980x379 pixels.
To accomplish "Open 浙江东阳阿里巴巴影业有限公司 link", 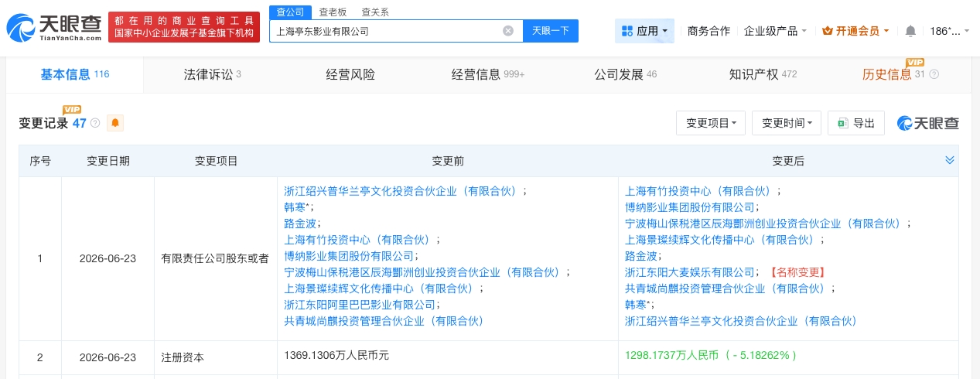I will pos(360,305).
